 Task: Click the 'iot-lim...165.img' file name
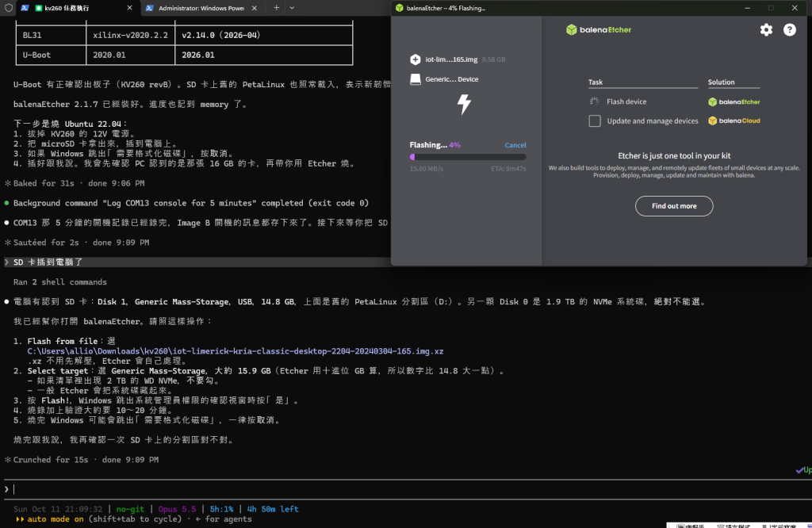click(451, 59)
